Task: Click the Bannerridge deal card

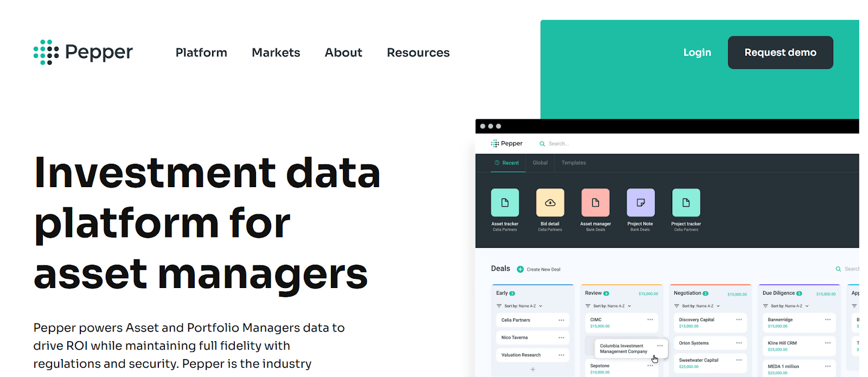Action: [x=799, y=323]
